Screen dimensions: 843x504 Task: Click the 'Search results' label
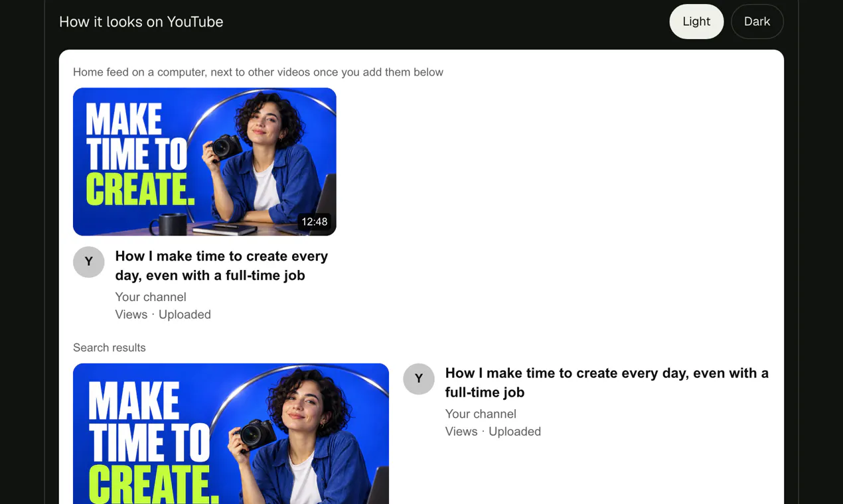(x=110, y=347)
